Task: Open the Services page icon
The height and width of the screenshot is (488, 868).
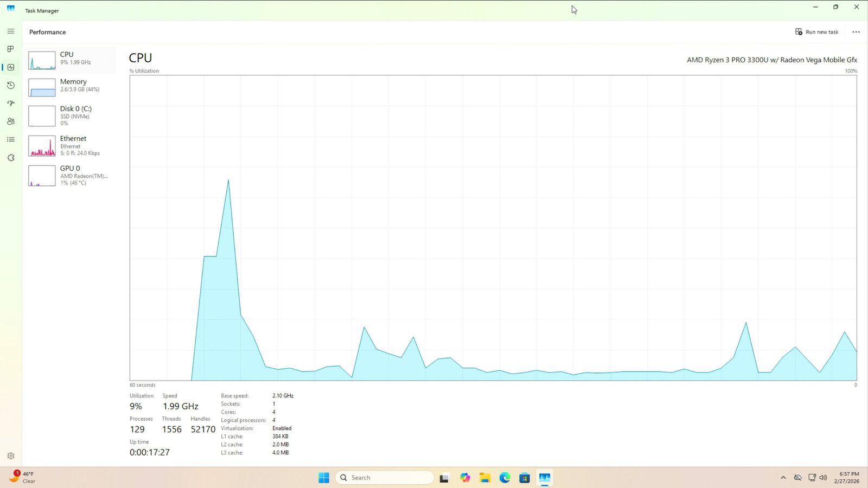Action: pos(10,158)
